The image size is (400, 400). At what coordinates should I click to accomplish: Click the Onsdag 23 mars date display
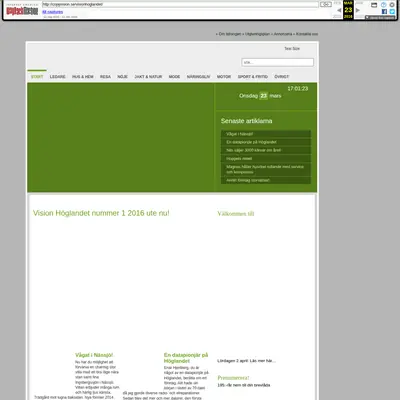(260, 96)
